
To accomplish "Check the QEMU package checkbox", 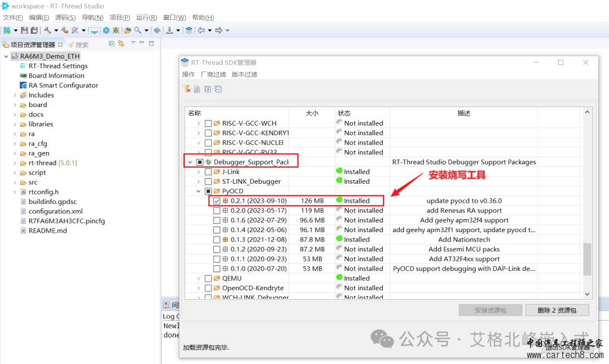I will click(208, 278).
